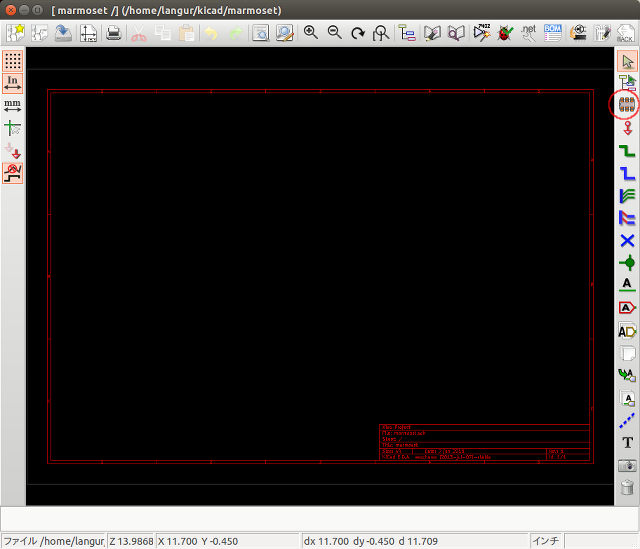
Task: Select the no-connect flag tool
Action: (627, 240)
